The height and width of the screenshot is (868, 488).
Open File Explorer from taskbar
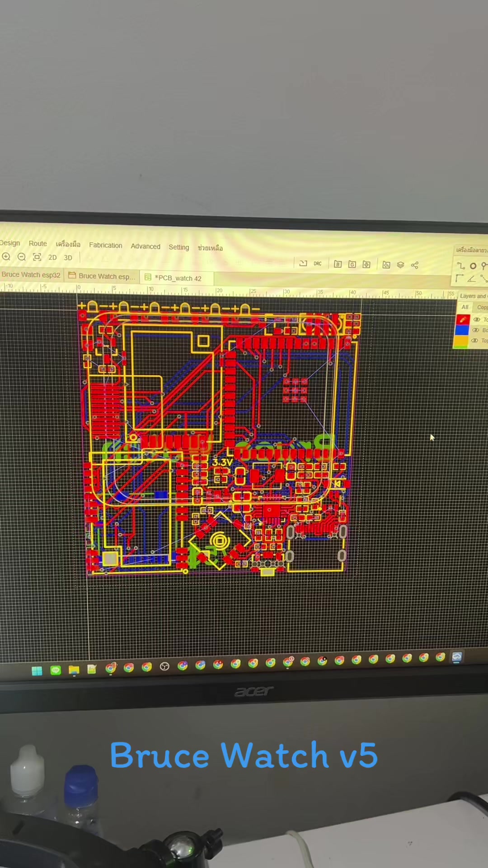pyautogui.click(x=74, y=670)
